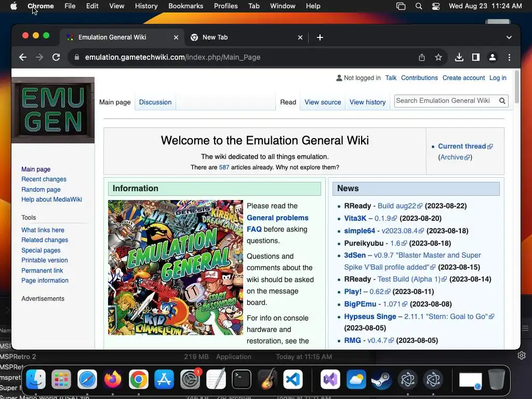This screenshot has width=532, height=399.
Task: Open General problems FAQ link
Action: click(x=277, y=223)
